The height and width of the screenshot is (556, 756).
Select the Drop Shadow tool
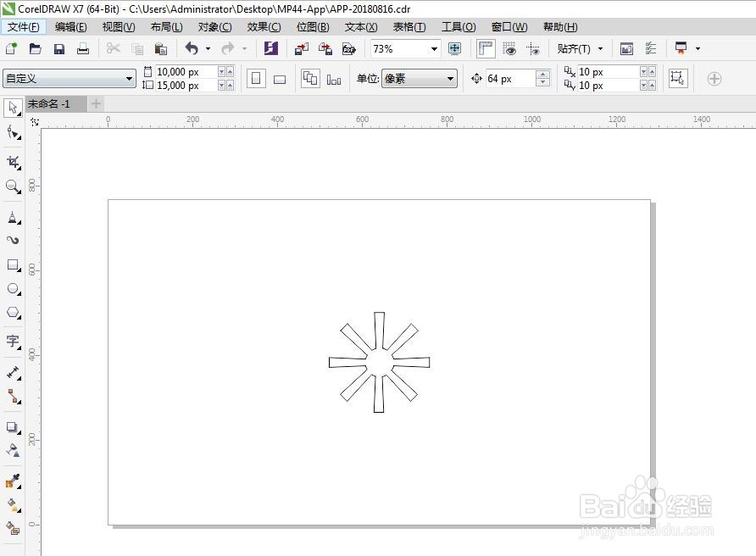[x=13, y=427]
